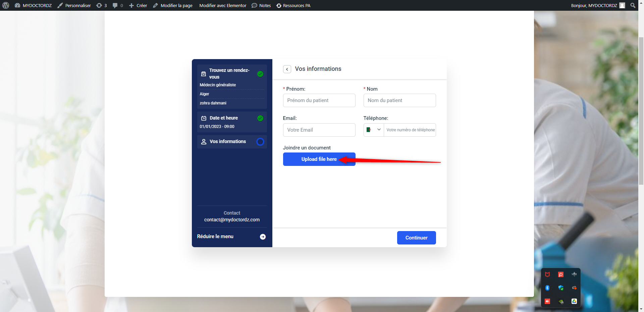644x312 pixels.
Task: Click the Upload file here button
Action: (x=319, y=159)
